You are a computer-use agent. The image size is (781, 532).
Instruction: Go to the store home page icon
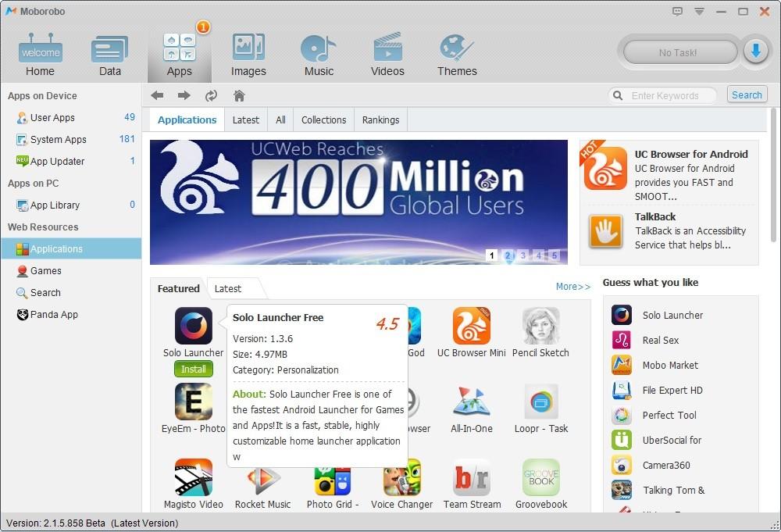[239, 95]
